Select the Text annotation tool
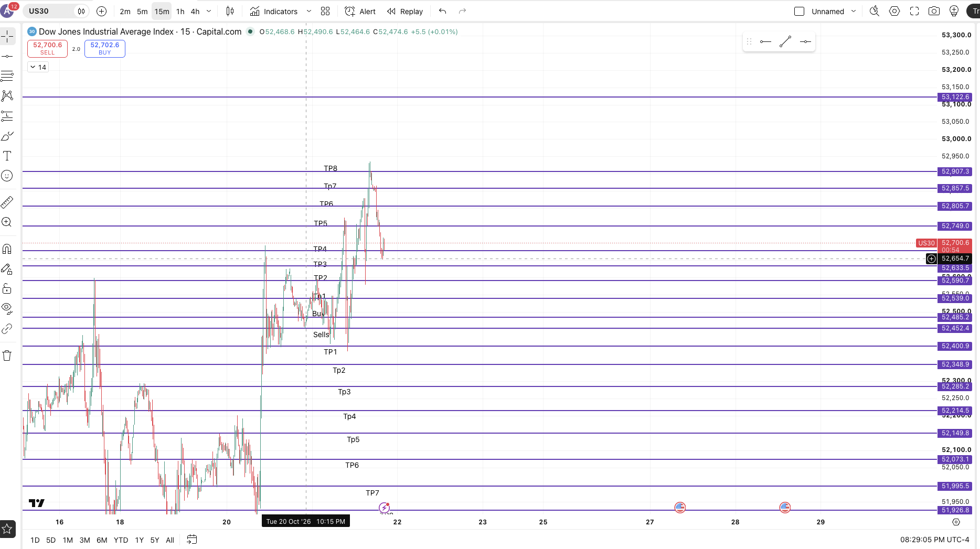This screenshot has width=980, height=549. (7, 156)
